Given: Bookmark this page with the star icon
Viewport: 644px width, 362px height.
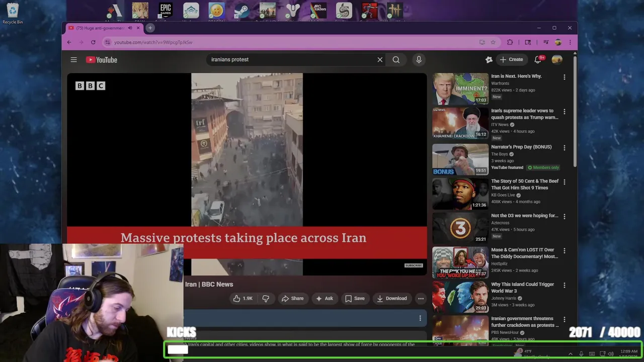Looking at the screenshot, I should pos(493,42).
